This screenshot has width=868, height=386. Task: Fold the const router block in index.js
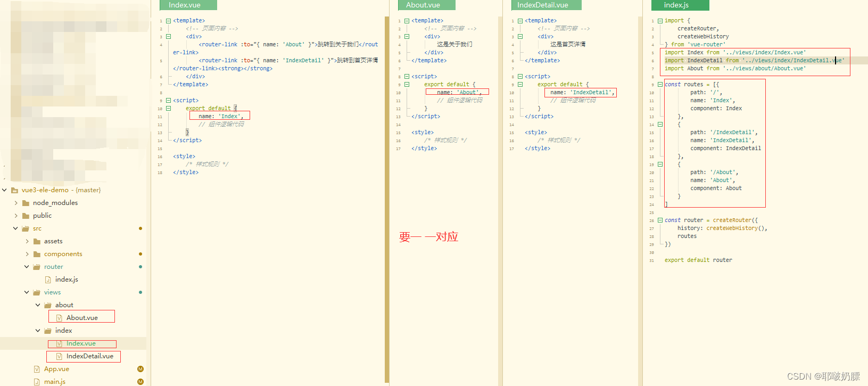click(660, 220)
